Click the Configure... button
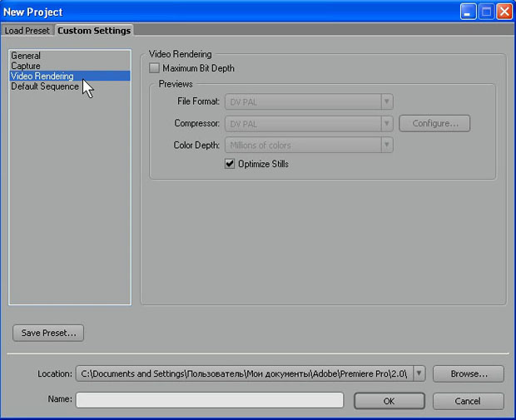The height and width of the screenshot is (420, 516). pos(434,123)
